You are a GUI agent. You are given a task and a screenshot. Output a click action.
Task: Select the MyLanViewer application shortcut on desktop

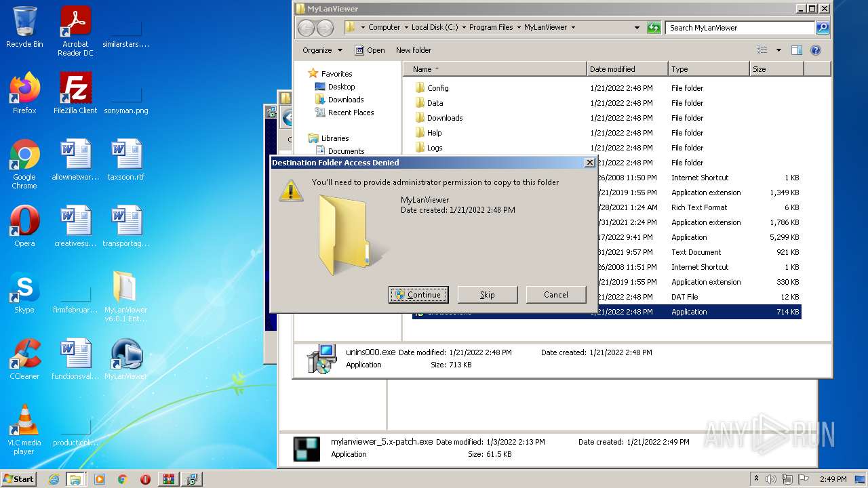pyautogui.click(x=126, y=359)
